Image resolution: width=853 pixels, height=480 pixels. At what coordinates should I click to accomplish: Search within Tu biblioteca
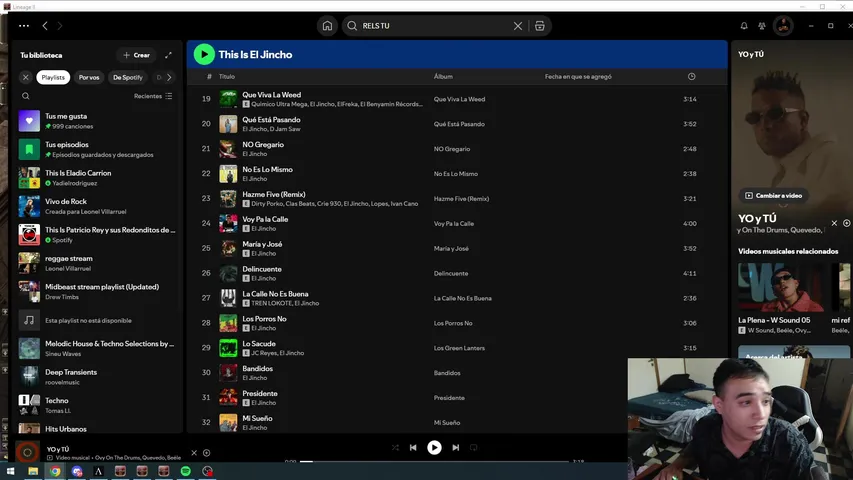26,96
